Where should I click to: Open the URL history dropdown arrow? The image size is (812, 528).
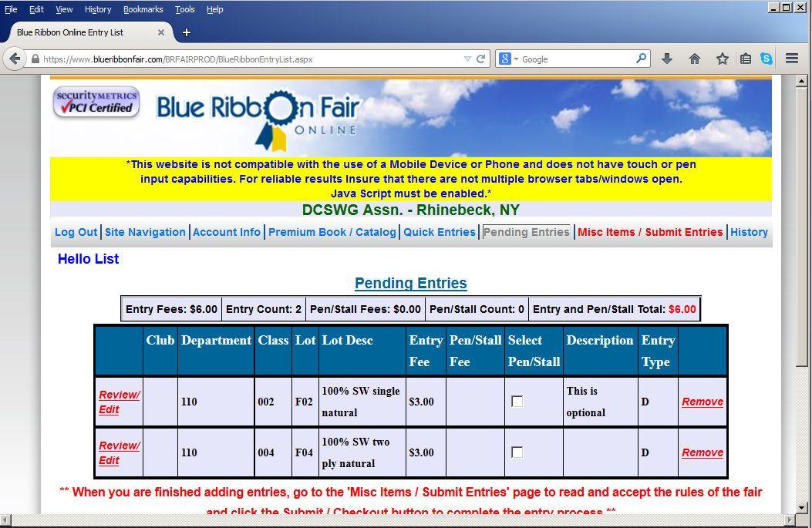(x=467, y=59)
